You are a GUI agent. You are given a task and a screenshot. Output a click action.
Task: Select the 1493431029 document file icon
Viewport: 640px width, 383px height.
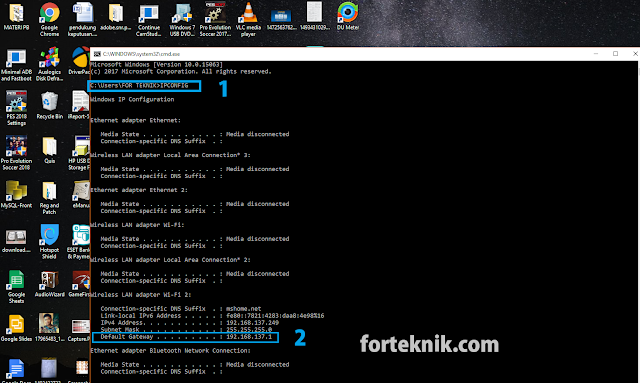[x=315, y=16]
